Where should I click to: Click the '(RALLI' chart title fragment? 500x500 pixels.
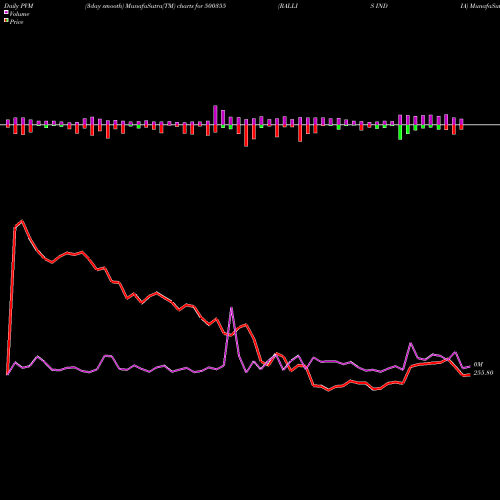point(288,6)
